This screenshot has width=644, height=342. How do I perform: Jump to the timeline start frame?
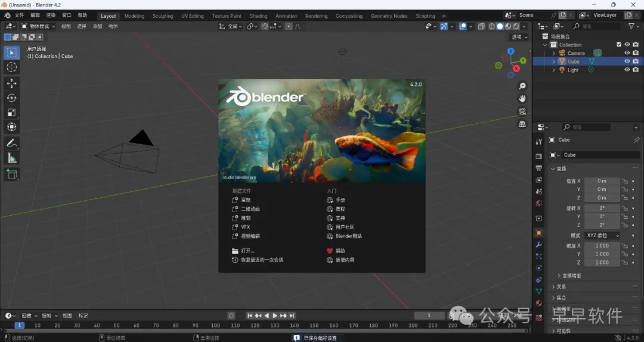250,315
